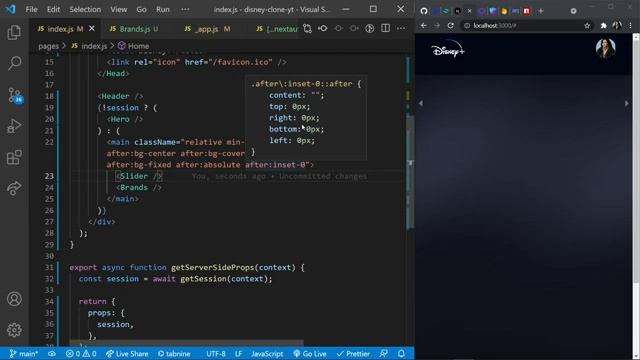Image resolution: width=640 pixels, height=360 pixels.
Task: Open the Live Share activity bar icon
Action: (x=14, y=188)
